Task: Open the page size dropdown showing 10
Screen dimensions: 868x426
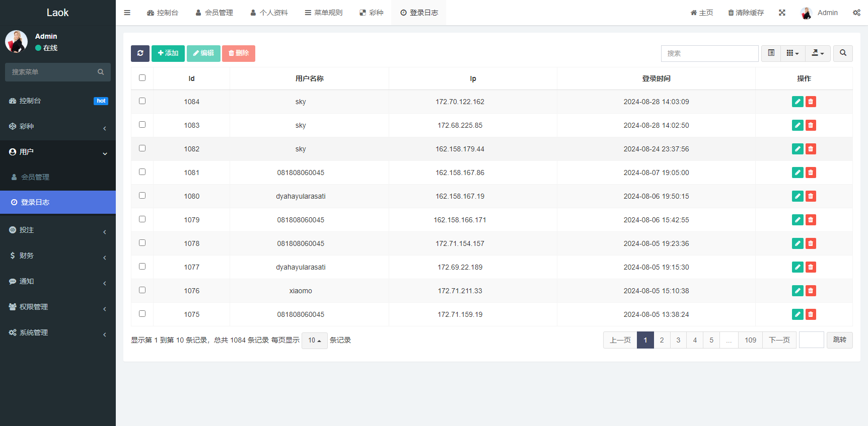Action: click(x=314, y=340)
